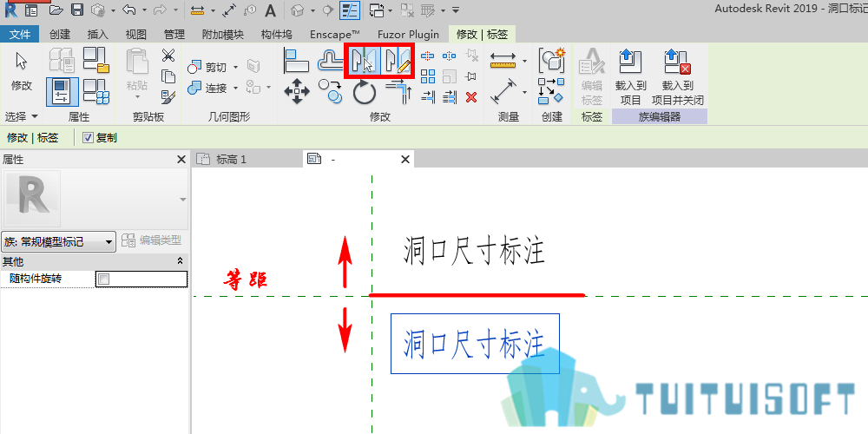Click the Text A tool in quick access
This screenshot has width=868, height=434.
point(270,10)
